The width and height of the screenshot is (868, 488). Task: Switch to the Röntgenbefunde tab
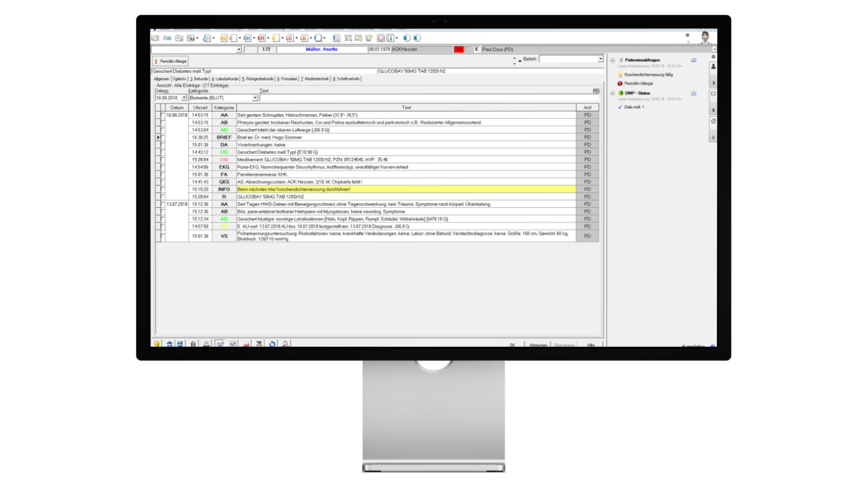257,79
